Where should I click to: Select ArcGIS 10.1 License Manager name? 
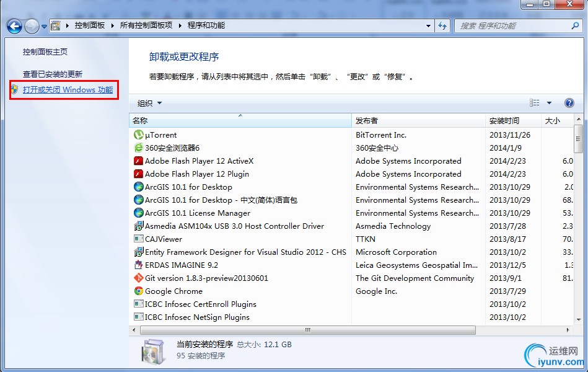[x=198, y=213]
